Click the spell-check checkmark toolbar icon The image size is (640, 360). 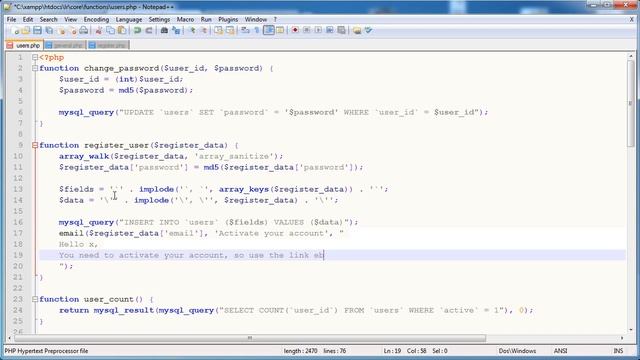pos(368,31)
